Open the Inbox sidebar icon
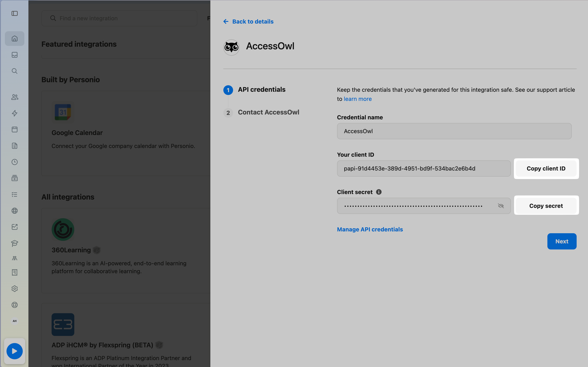Viewport: 588px width, 367px height. (x=15, y=55)
